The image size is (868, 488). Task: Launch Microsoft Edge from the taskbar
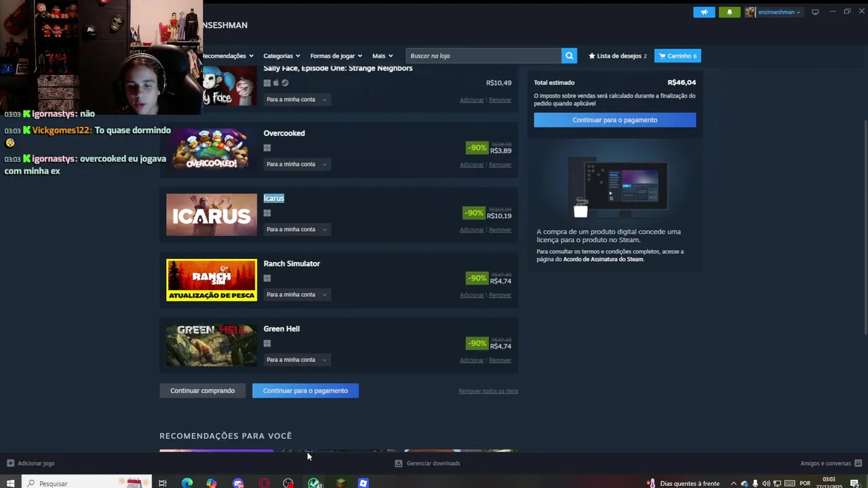click(x=187, y=483)
